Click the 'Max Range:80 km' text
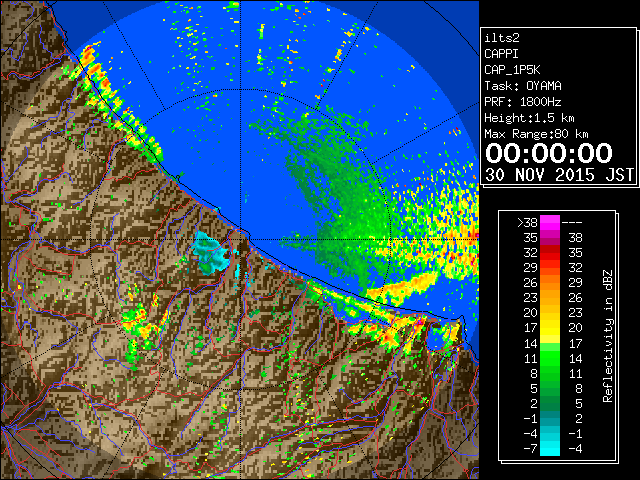This screenshot has height=480, width=640. point(536,134)
